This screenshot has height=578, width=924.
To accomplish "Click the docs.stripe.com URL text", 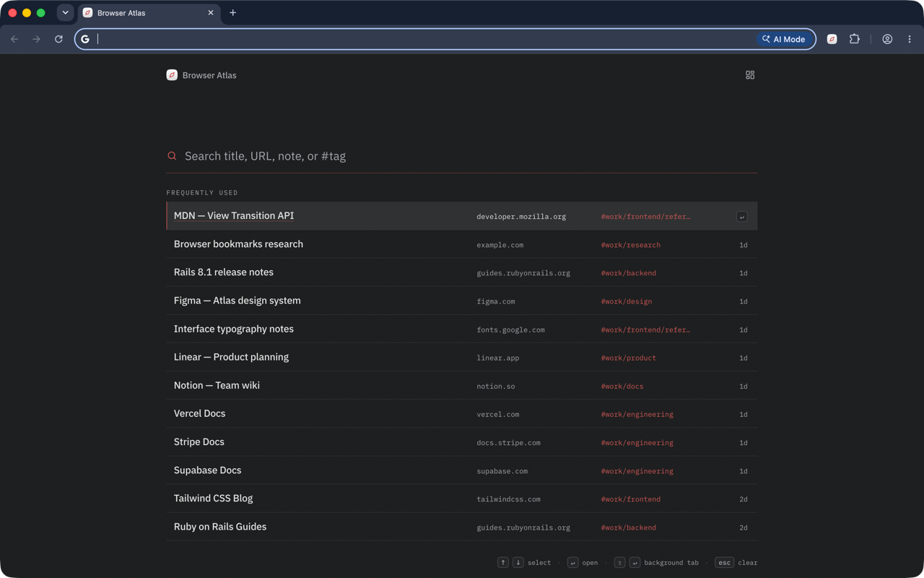I will click(508, 443).
